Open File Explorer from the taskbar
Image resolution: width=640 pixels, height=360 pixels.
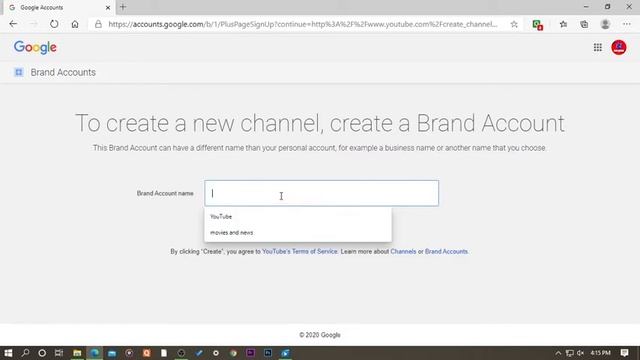coord(77,353)
